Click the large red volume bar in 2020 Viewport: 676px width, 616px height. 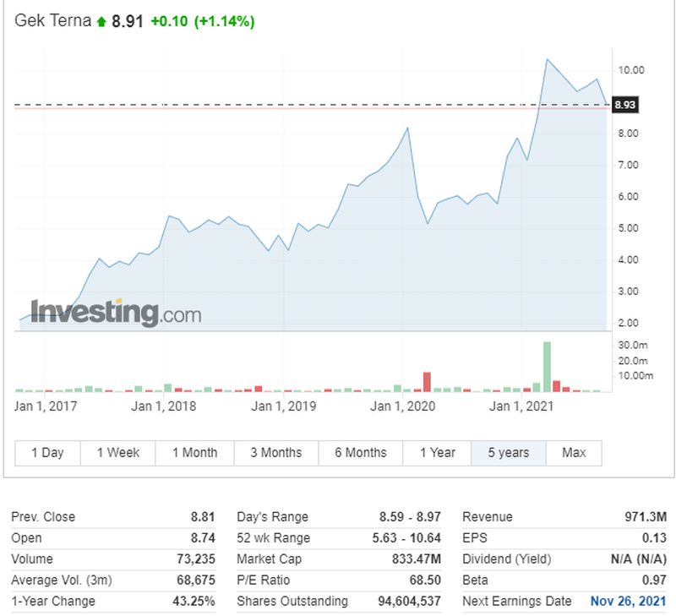pyautogui.click(x=427, y=382)
